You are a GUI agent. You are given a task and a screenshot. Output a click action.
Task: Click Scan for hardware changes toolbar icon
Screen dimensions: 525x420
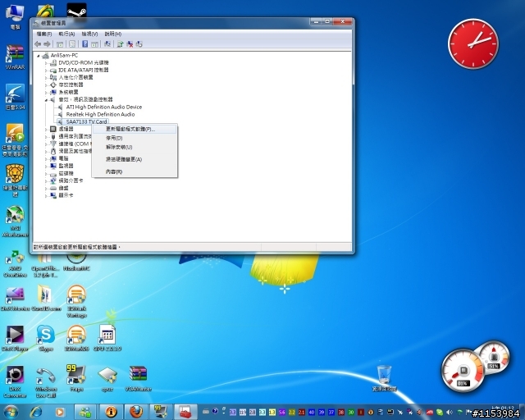click(107, 44)
